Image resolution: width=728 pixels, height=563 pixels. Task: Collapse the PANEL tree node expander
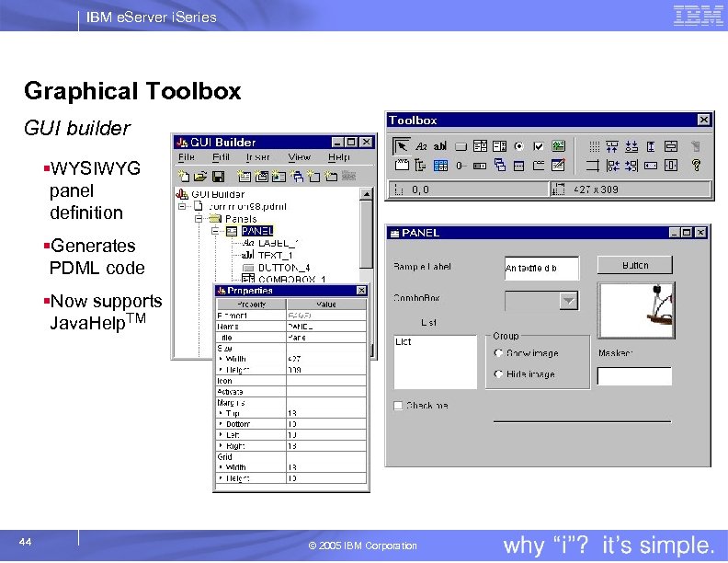coord(215,231)
